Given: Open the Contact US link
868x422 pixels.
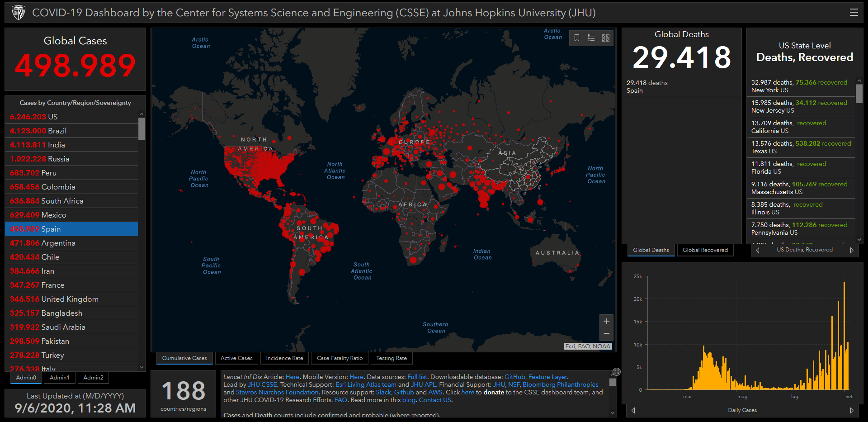Looking at the screenshot, I should 435,400.
